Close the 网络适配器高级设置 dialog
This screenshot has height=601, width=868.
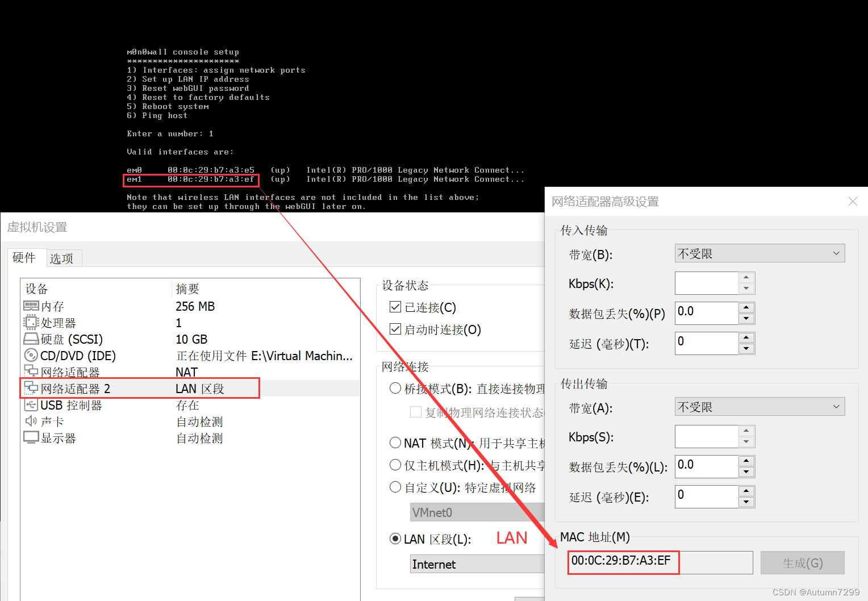click(853, 202)
